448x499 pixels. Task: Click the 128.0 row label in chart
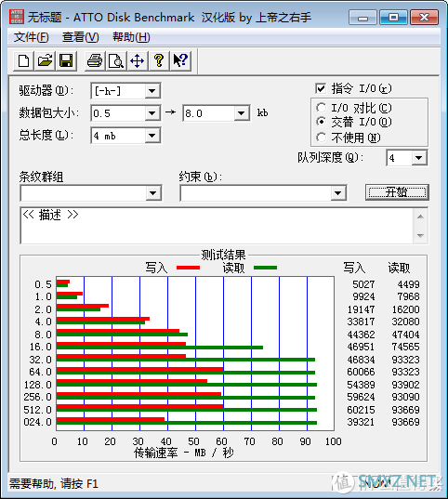(x=38, y=385)
